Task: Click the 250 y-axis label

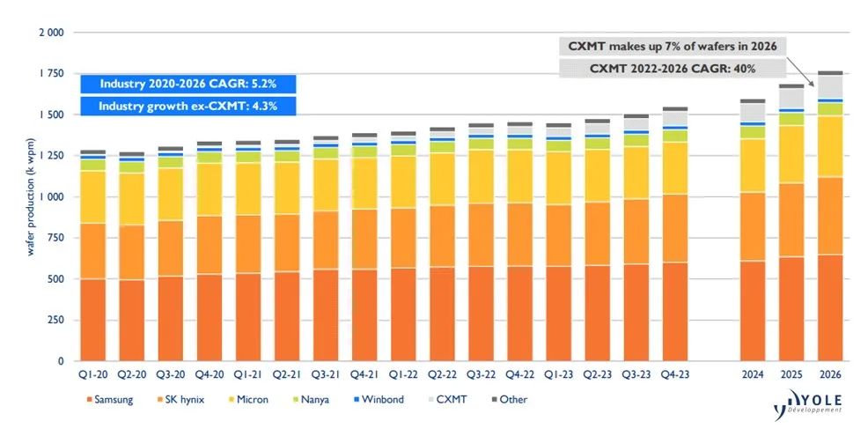Action: click(55, 321)
